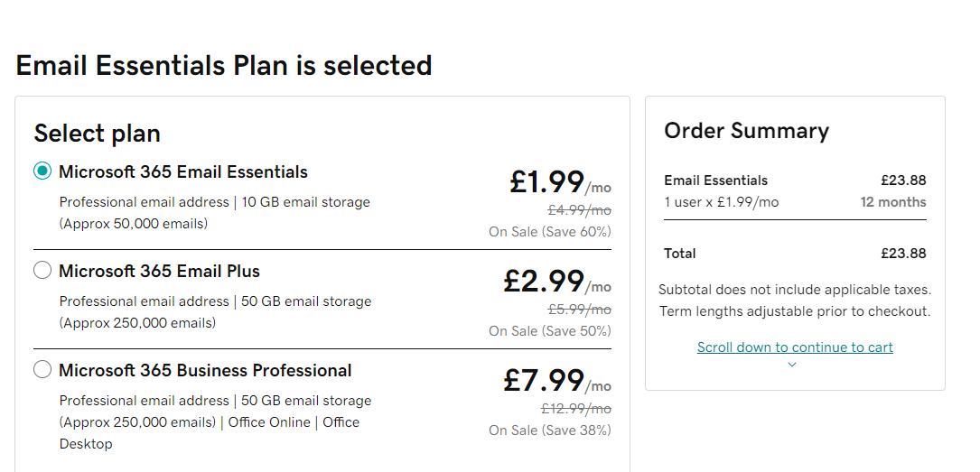Viewport: 980px width, 472px height.
Task: Pick the Microsoft 365 Business Professional radio button
Action: (x=42, y=369)
